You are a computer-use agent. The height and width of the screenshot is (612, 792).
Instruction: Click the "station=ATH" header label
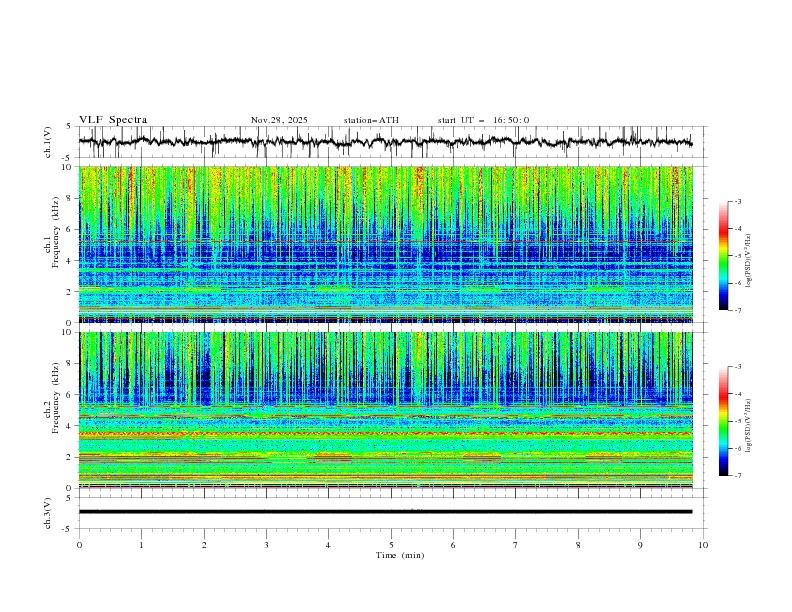coord(371,120)
